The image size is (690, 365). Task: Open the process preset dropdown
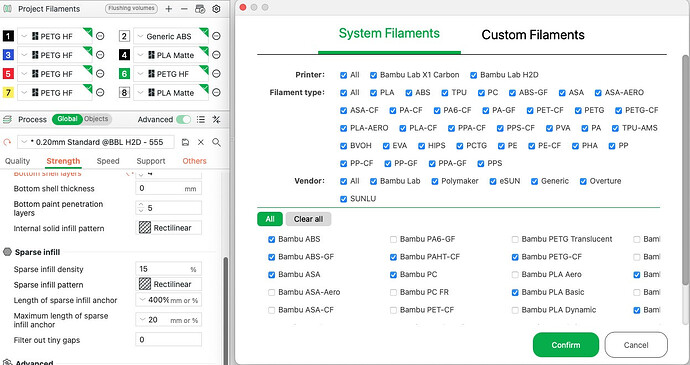coord(95,142)
